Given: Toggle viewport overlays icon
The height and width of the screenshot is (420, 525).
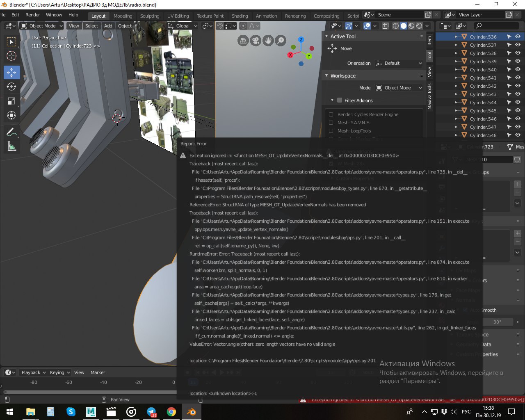Looking at the screenshot, I should pyautogui.click(x=367, y=26).
